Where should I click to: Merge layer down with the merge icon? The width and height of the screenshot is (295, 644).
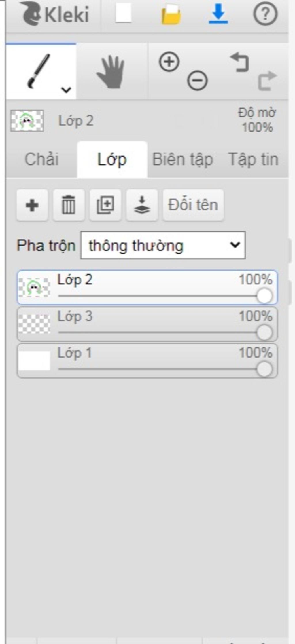coord(142,205)
